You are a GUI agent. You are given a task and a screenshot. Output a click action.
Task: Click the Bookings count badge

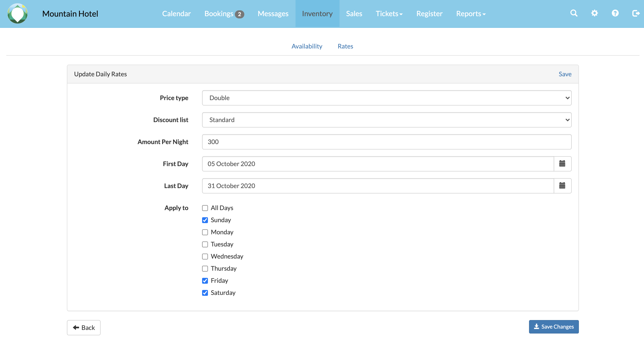[x=239, y=14]
